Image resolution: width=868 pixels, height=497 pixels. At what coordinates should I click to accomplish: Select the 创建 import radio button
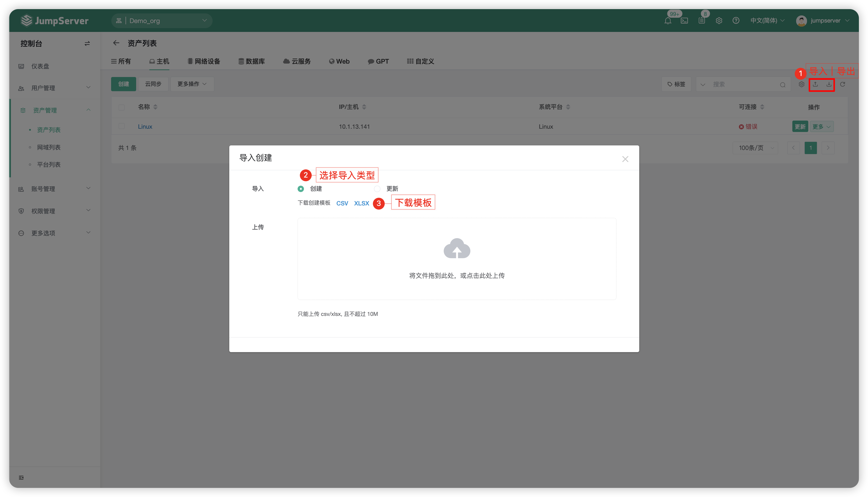[301, 189]
